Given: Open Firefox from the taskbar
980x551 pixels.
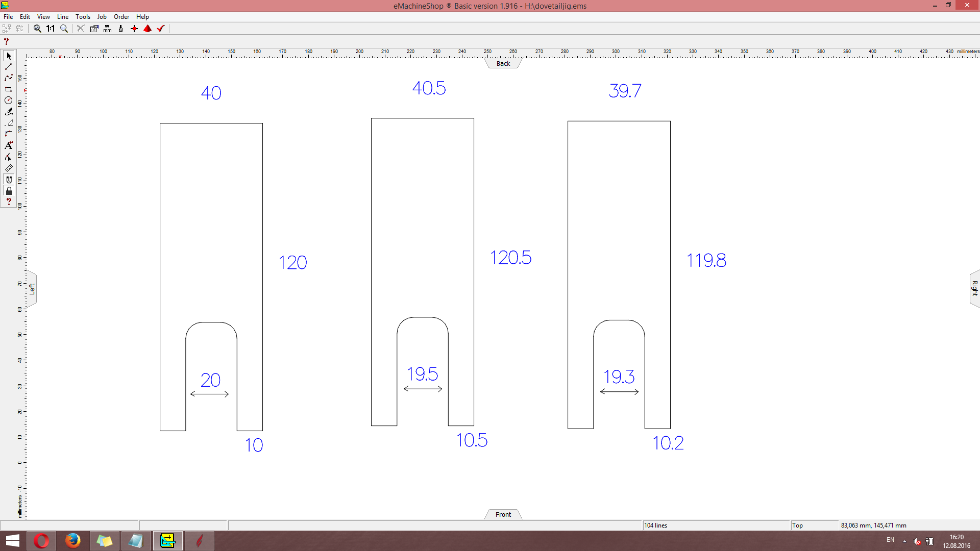Looking at the screenshot, I should tap(72, 540).
